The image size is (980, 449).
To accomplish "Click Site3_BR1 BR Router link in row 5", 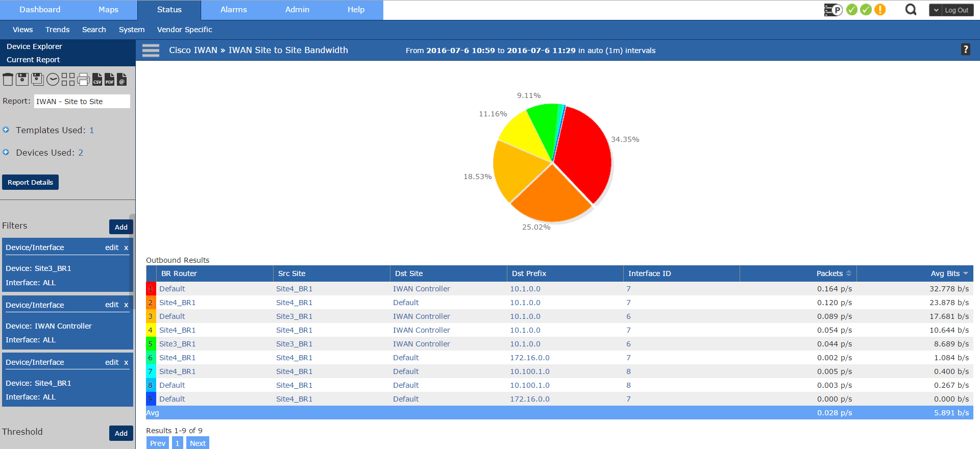I will point(177,344).
